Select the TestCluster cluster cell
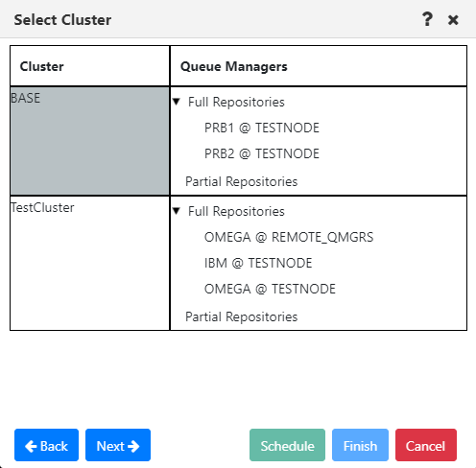Screen dimensions: 476x468 [89, 263]
